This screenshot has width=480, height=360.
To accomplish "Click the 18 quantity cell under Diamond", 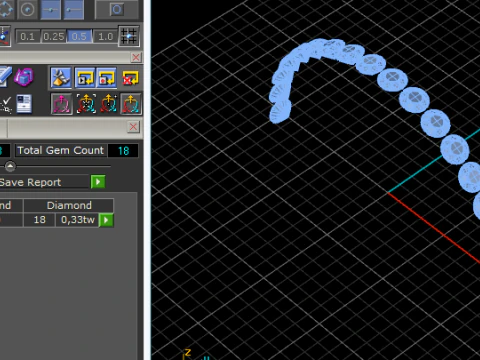I will (x=39, y=220).
